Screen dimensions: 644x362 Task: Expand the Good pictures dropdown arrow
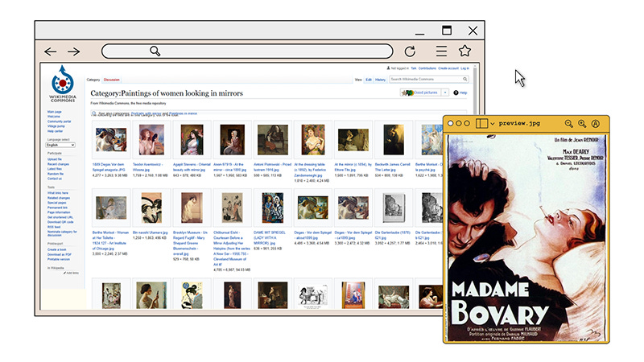pyautogui.click(x=445, y=93)
